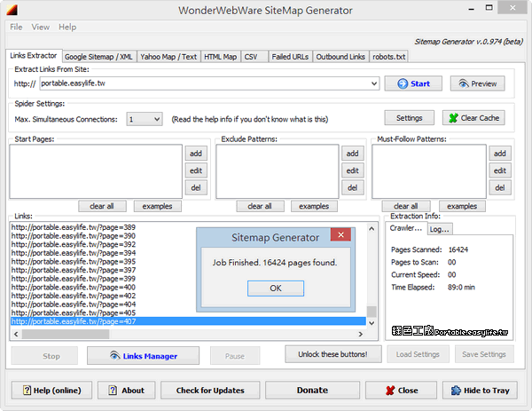532x411 pixels.
Task: Click the Preview button
Action: (x=477, y=83)
